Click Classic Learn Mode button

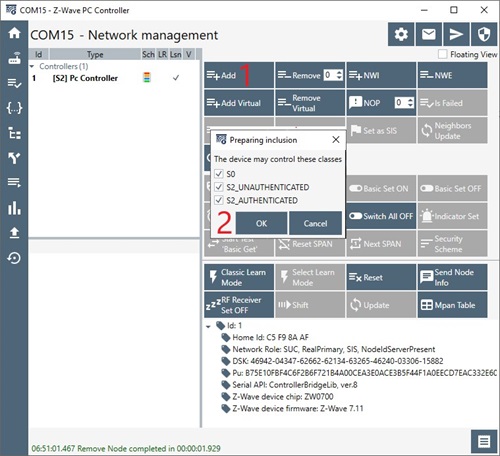(239, 277)
